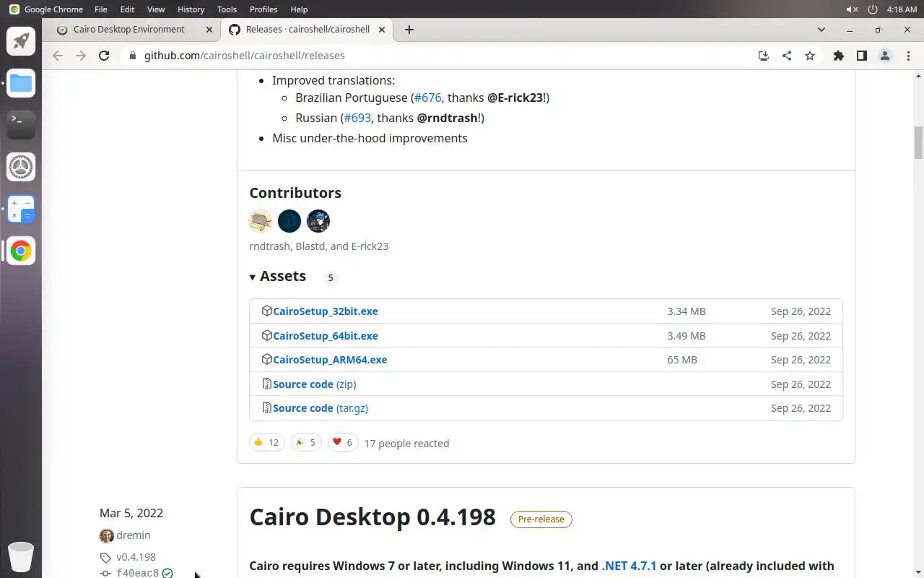This screenshot has width=924, height=578.
Task: Open the Calculator app in dock
Action: [21, 209]
